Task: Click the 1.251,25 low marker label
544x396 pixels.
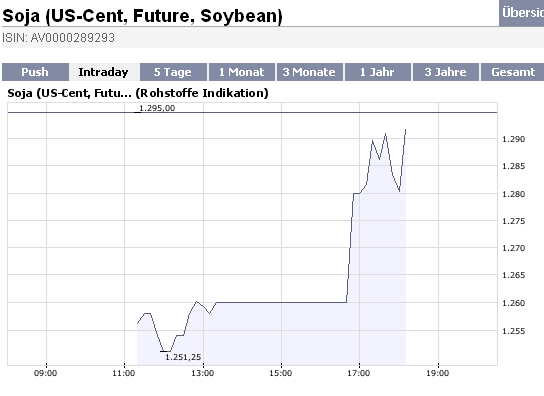Action: 183,357
